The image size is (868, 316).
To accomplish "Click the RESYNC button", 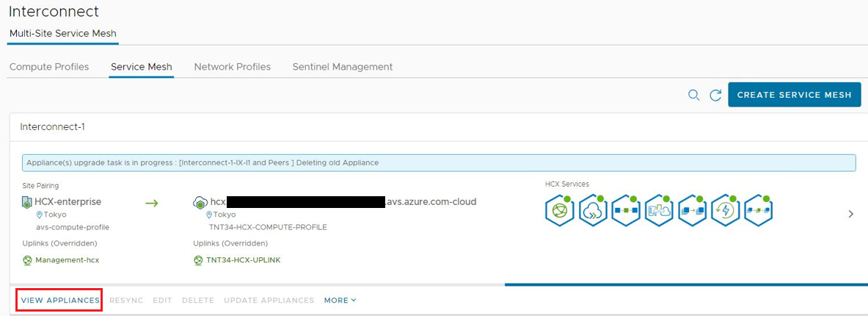I will [x=126, y=300].
